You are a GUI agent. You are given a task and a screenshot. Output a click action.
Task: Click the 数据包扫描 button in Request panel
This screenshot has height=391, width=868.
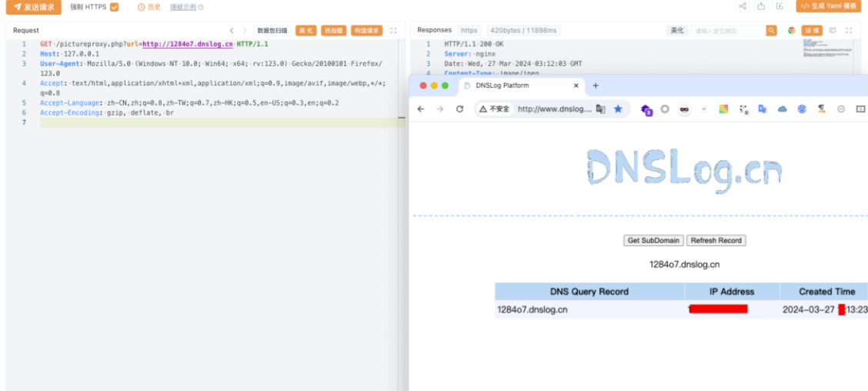pyautogui.click(x=272, y=31)
